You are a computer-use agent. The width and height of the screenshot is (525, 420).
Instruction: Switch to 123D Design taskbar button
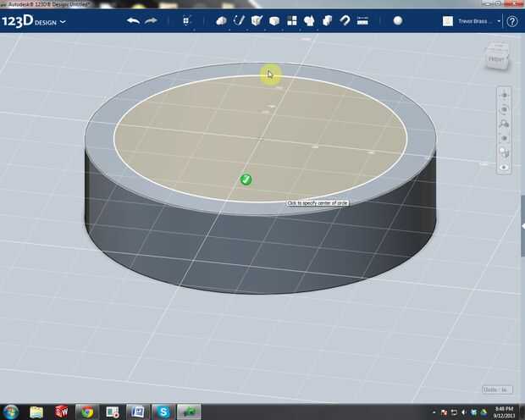coord(189,412)
